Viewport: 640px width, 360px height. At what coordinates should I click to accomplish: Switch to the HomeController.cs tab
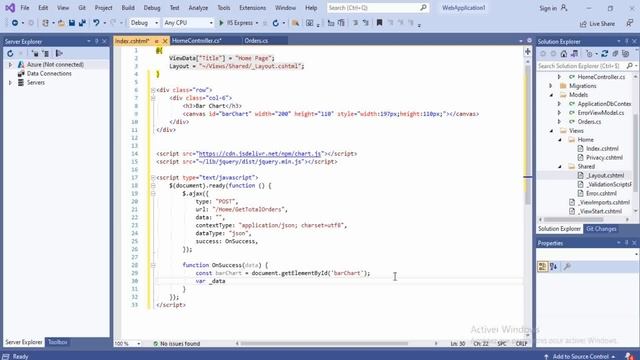point(197,41)
